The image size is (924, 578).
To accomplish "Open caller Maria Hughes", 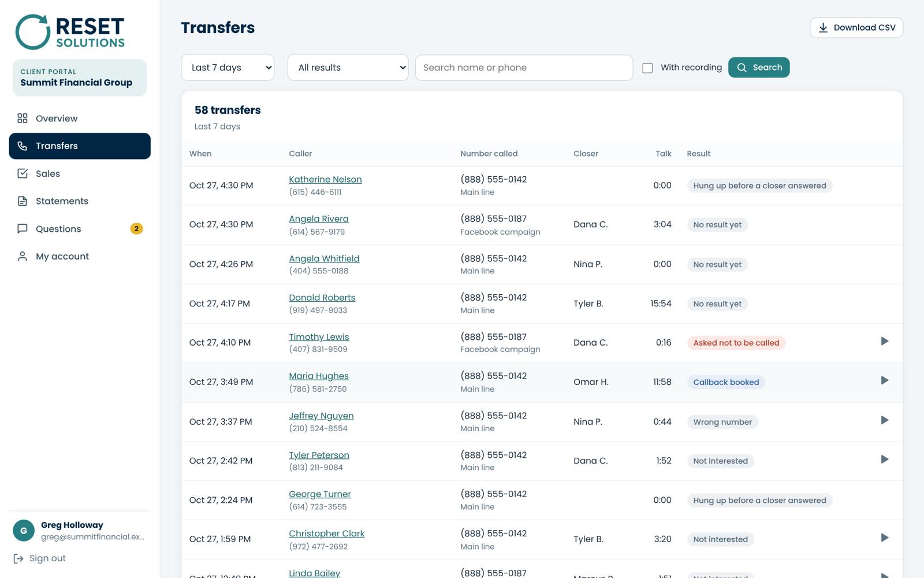I will tap(319, 376).
